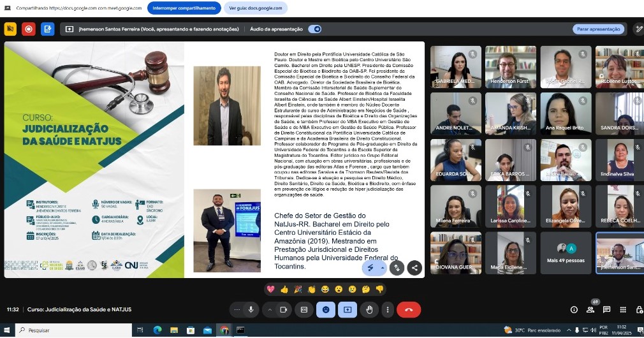
Task: Click the annotation pen icon at top right
Action: [638, 29]
